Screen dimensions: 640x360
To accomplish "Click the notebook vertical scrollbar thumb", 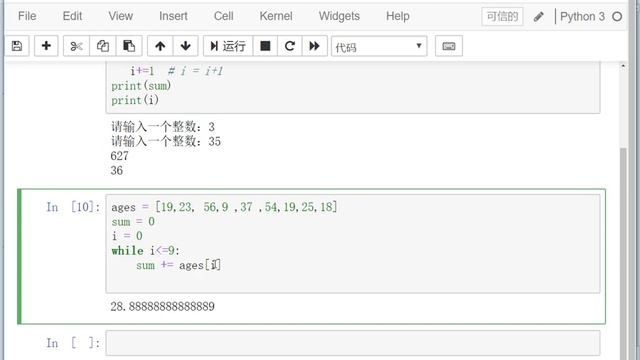I will (623, 253).
